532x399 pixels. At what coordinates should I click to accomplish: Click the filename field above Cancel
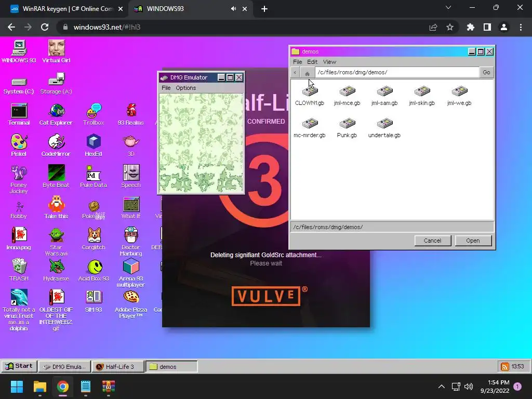point(392,227)
